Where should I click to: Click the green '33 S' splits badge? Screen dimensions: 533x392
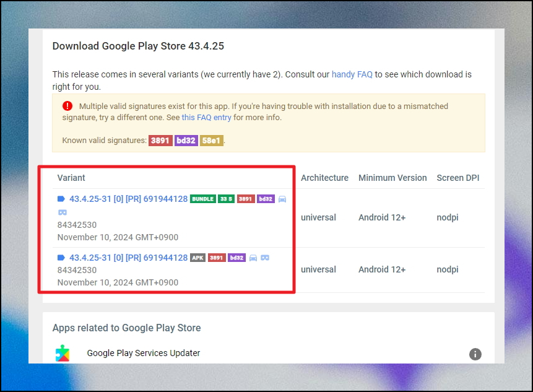pyautogui.click(x=226, y=199)
